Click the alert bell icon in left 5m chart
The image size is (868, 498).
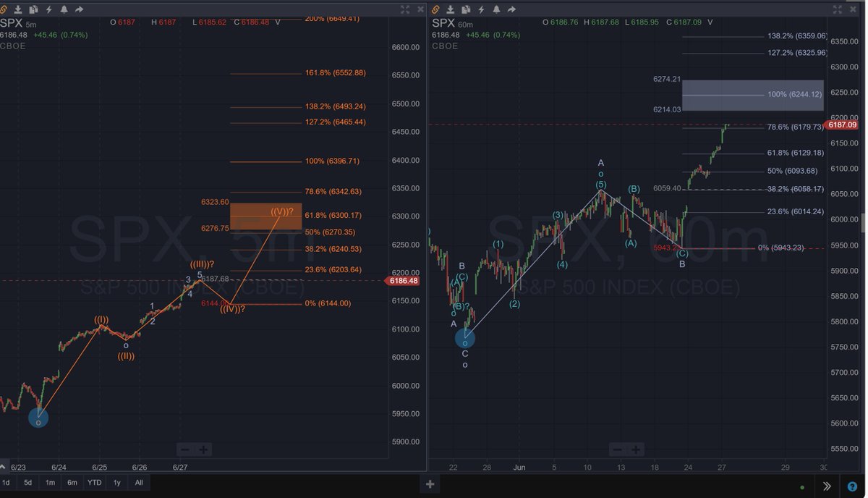pos(64,9)
